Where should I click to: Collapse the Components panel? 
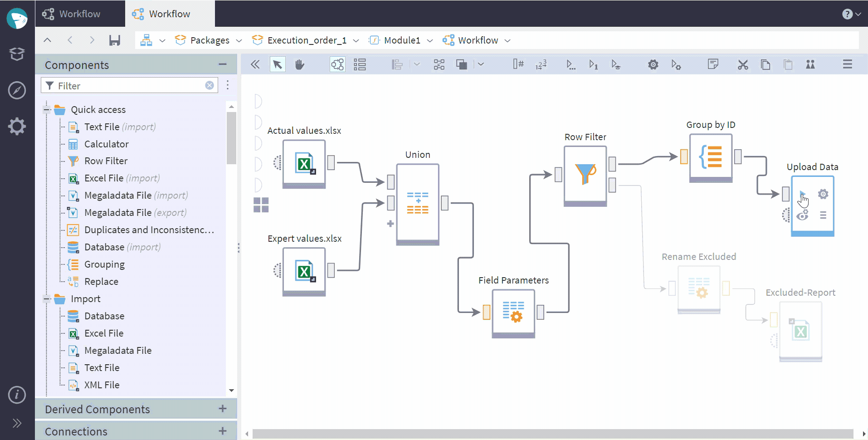click(x=223, y=64)
